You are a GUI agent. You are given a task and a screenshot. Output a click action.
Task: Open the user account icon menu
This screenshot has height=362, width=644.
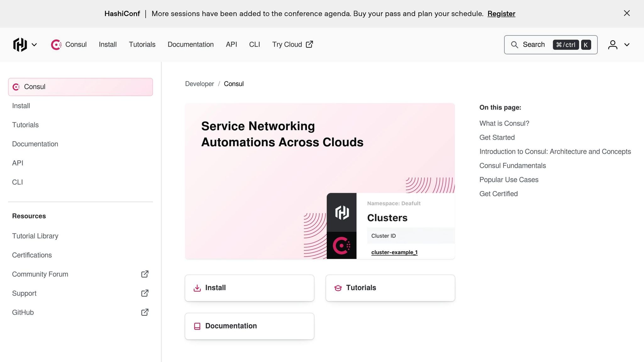pos(613,45)
